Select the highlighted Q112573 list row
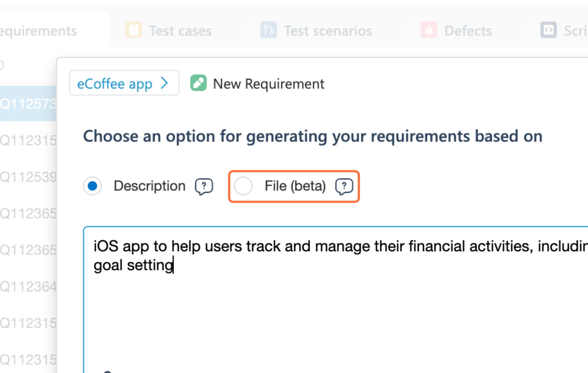Screen dimensions: 588x373 [x=28, y=103]
